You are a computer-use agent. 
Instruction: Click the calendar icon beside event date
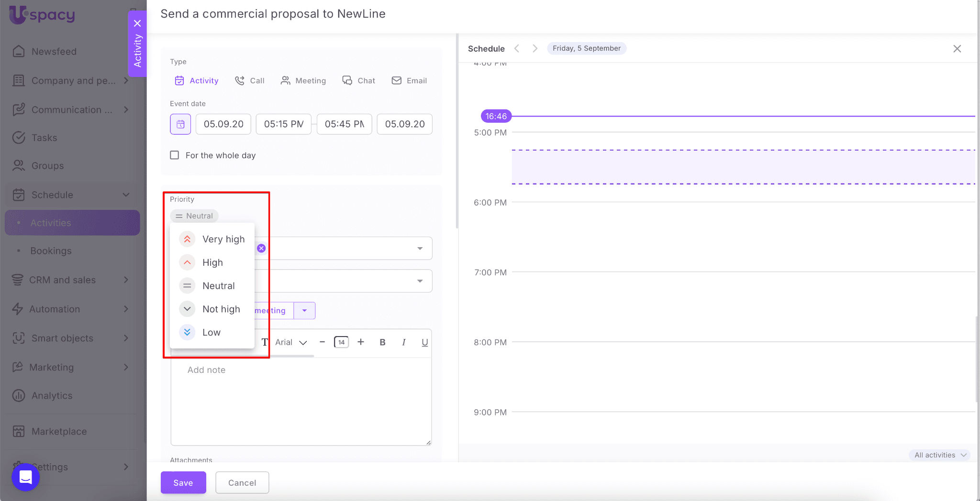(180, 124)
